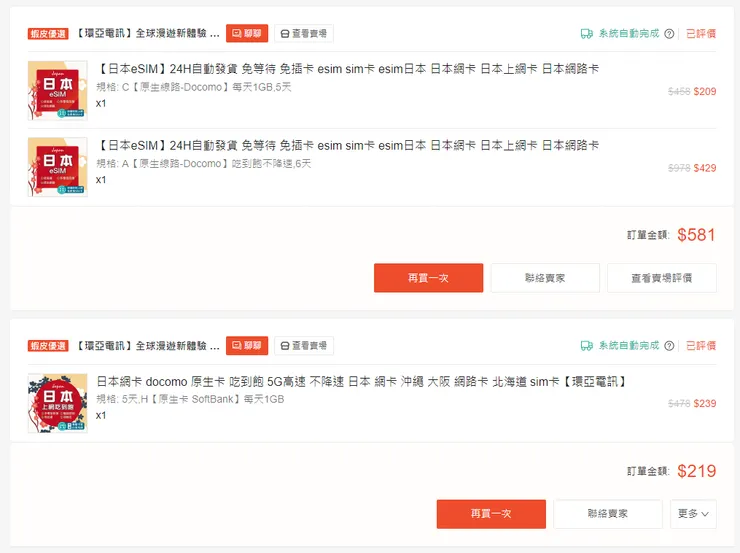
Task: Click the help question mark icon in the first order
Action: point(669,34)
